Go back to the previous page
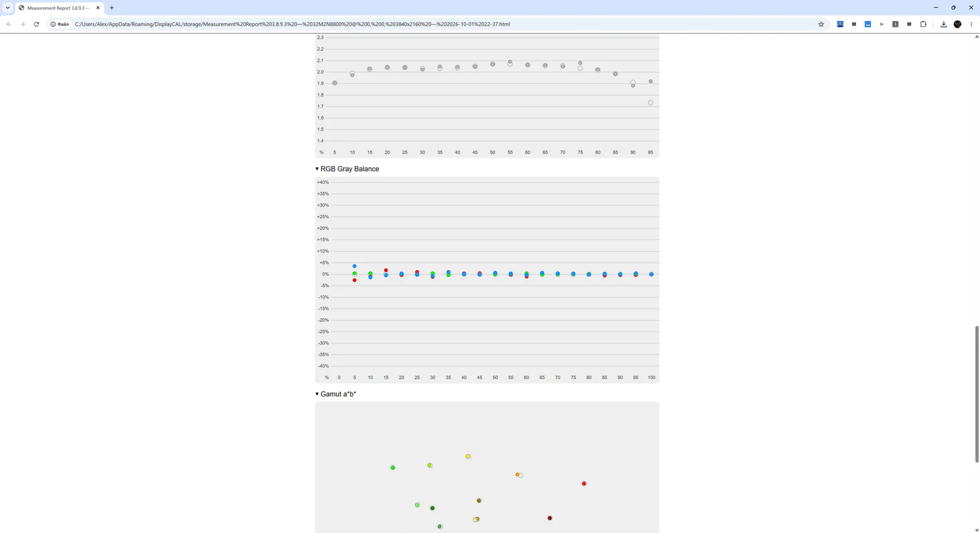The height and width of the screenshot is (533, 980). (x=9, y=24)
